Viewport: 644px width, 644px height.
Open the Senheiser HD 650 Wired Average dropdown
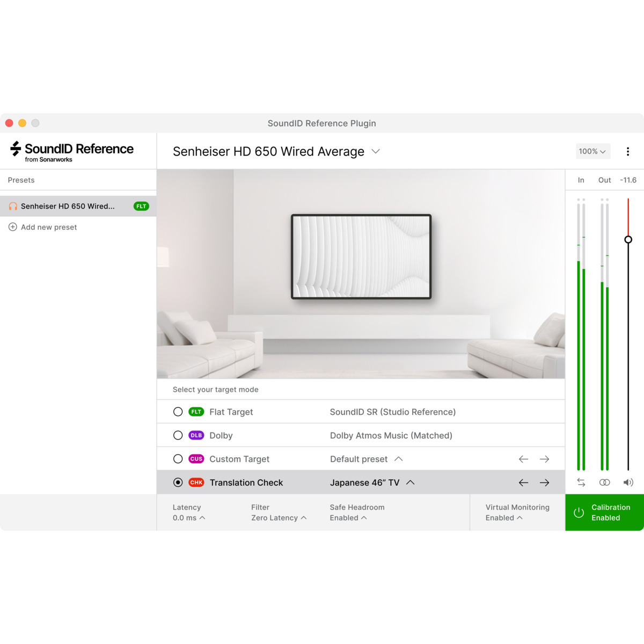(x=375, y=151)
